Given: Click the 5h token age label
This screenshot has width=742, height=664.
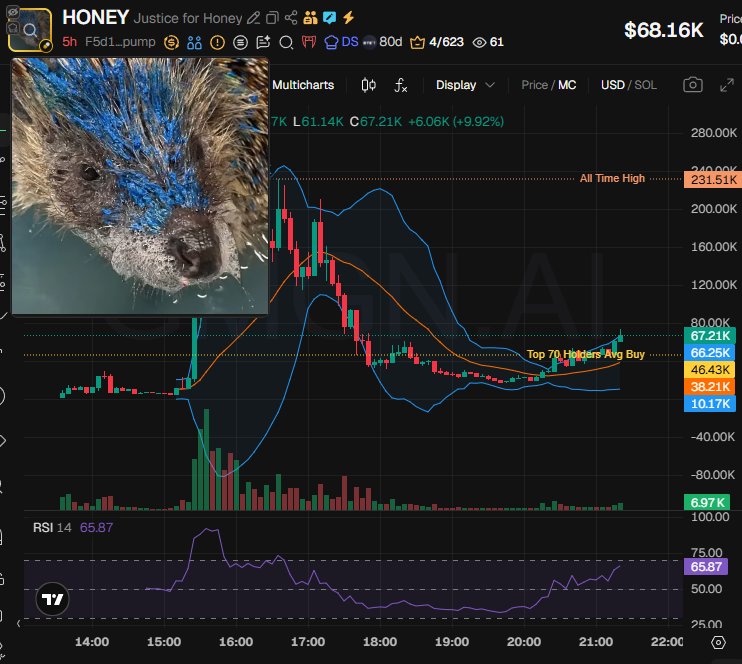Looking at the screenshot, I should [69, 42].
